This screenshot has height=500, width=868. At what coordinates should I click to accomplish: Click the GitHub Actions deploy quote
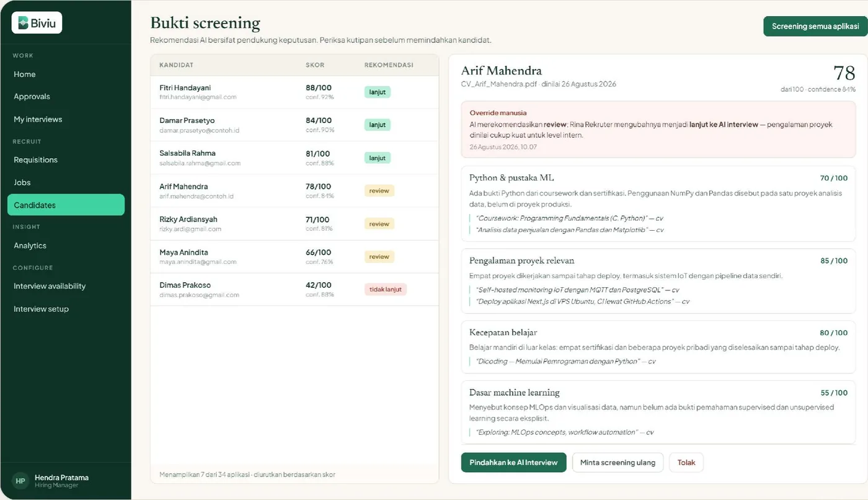(582, 301)
